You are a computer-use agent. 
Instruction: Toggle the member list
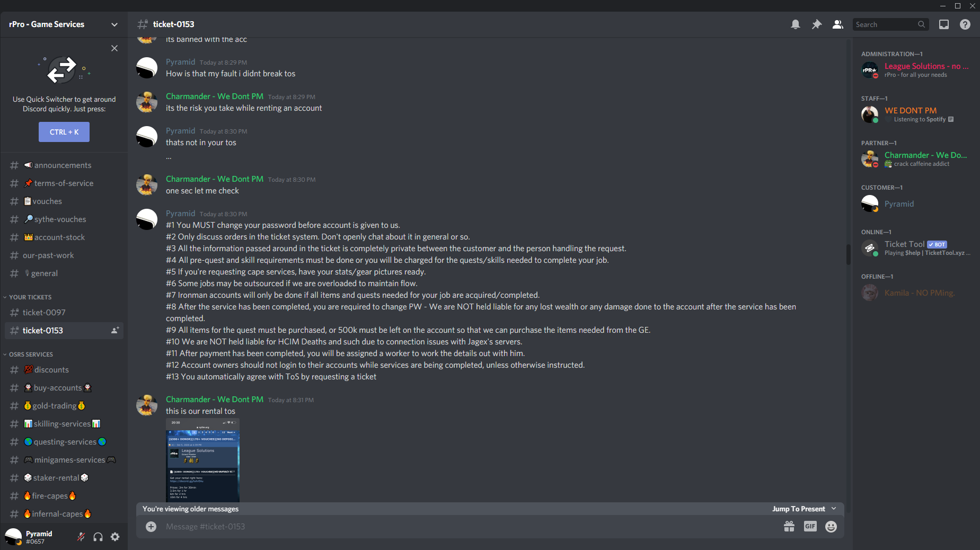pos(838,24)
